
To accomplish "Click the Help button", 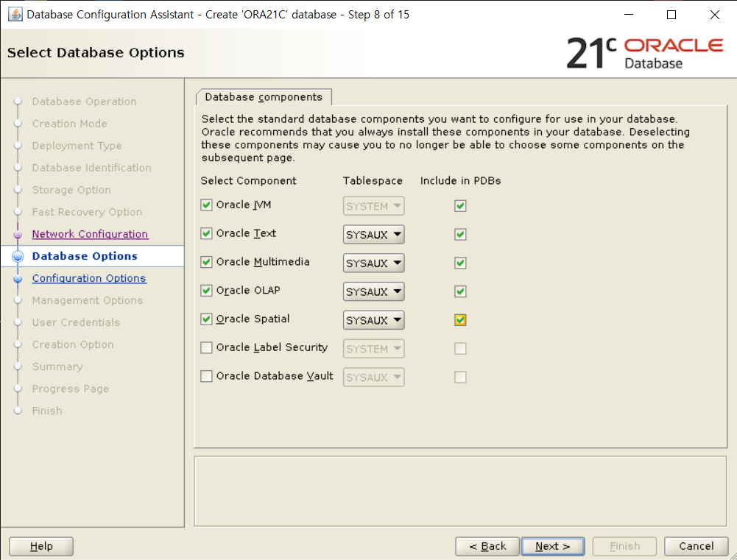I will click(x=41, y=546).
